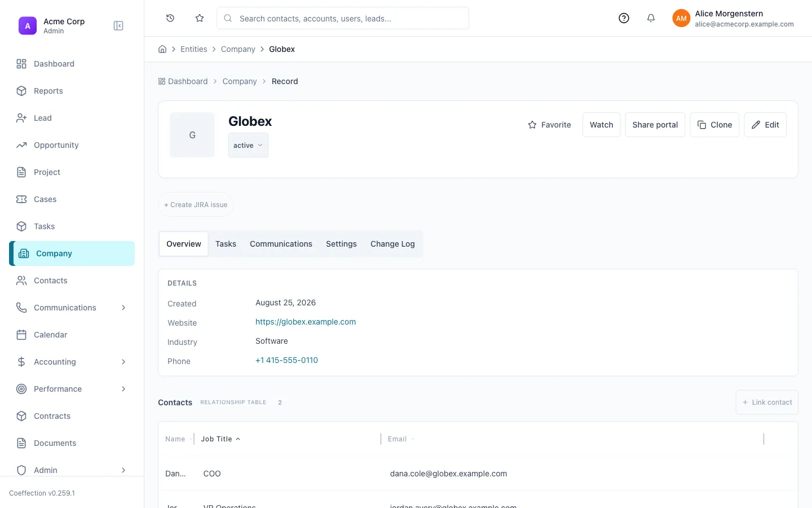The width and height of the screenshot is (812, 508).
Task: Switch to Change Log tab
Action: point(392,244)
